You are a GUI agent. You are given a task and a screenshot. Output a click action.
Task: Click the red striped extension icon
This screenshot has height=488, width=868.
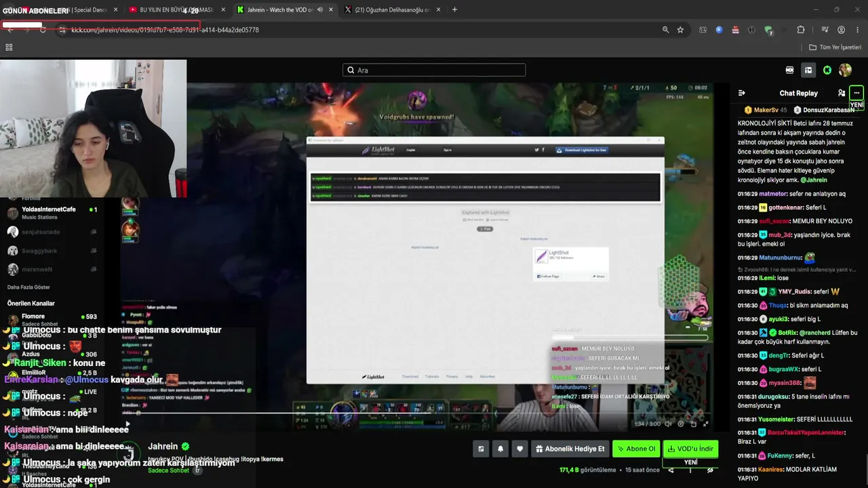pyautogui.click(x=735, y=30)
